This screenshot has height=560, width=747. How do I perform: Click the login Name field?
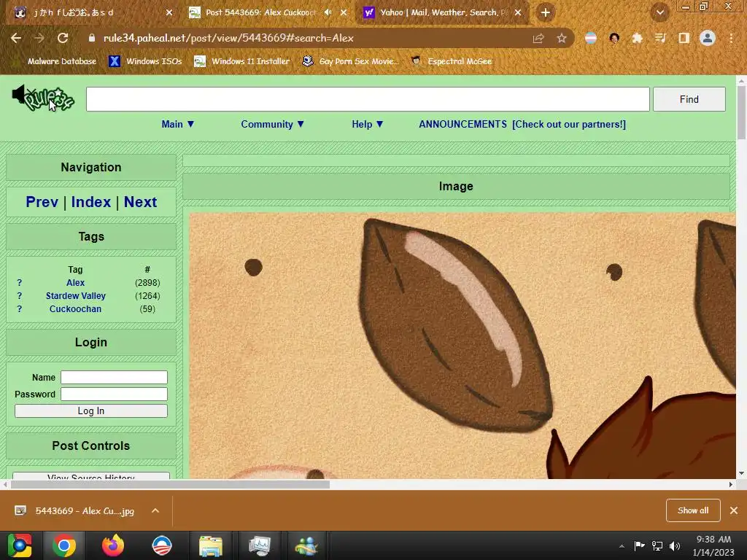114,377
